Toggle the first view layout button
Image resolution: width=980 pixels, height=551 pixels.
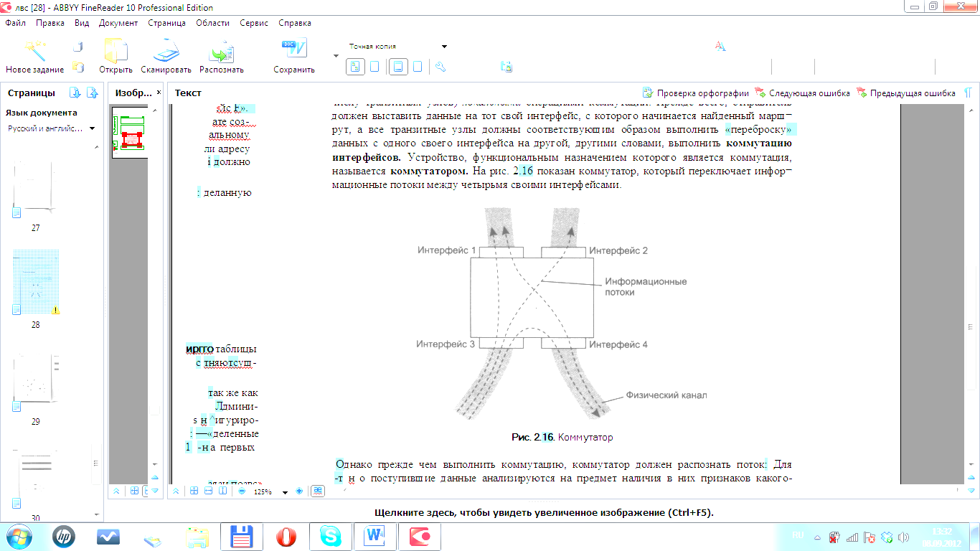[x=356, y=67]
